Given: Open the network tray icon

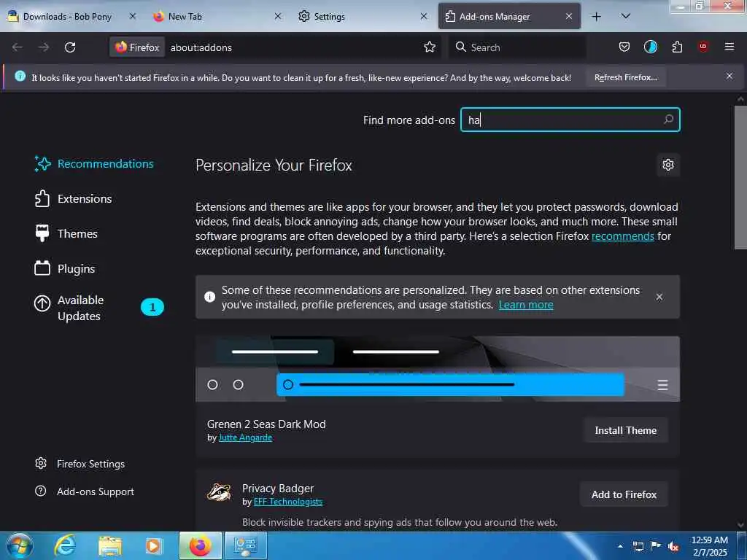Looking at the screenshot, I should click(x=638, y=546).
